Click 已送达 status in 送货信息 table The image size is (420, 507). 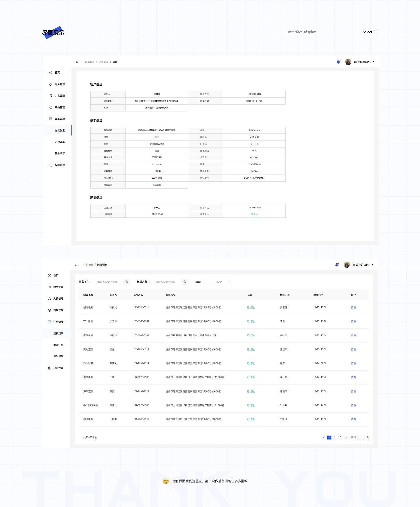click(x=254, y=214)
